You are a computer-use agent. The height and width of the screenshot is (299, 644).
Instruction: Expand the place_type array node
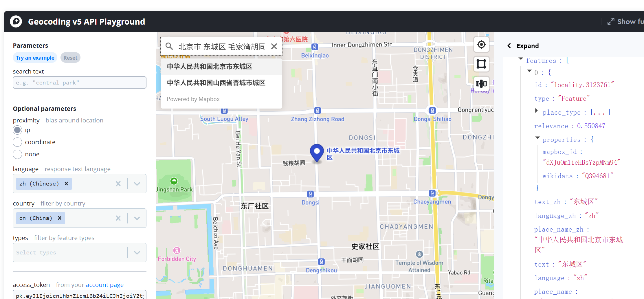[537, 110]
